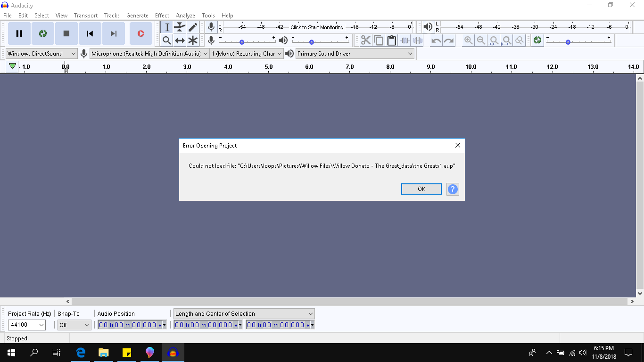Open the Tracks menu

pos(112,16)
